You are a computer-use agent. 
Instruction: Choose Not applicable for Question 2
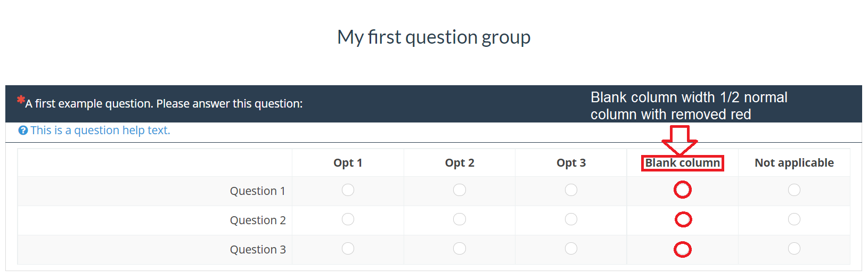click(794, 219)
